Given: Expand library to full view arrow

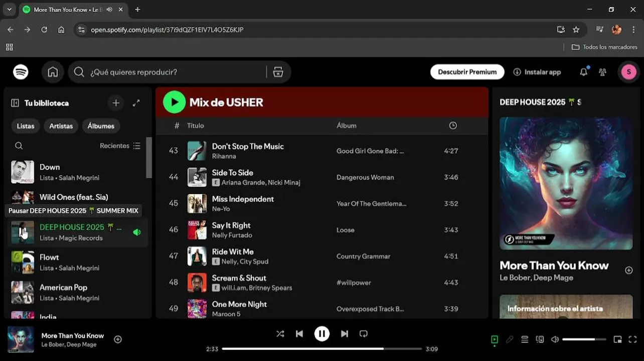Looking at the screenshot, I should 136,103.
